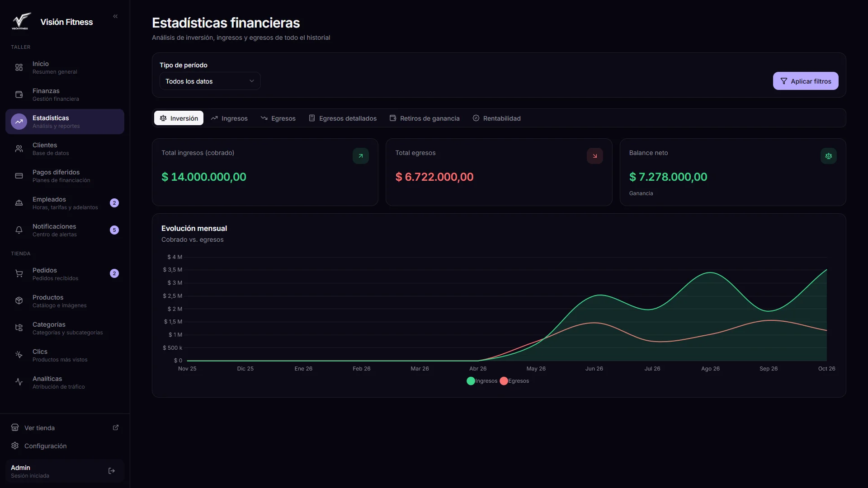Screen dimensions: 868x488
Task: Open Analíticas pulse icon
Action: pyautogui.click(x=19, y=382)
